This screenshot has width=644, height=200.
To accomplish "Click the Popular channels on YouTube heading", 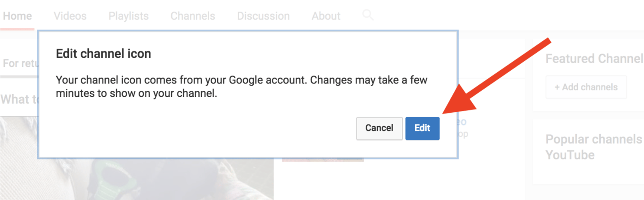I will tap(594, 147).
